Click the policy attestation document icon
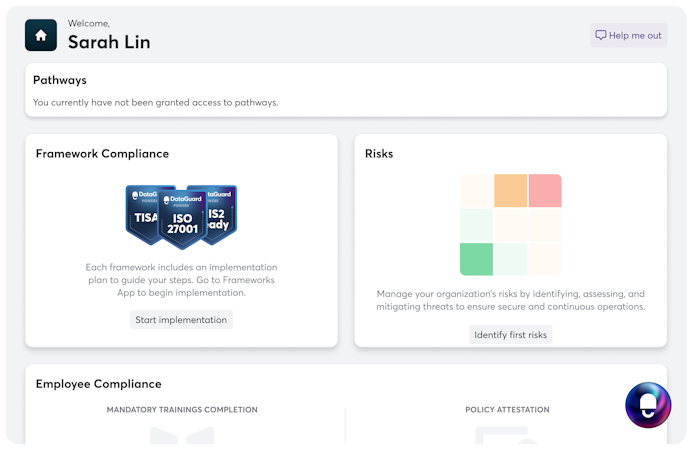This screenshot has height=450, width=692. [507, 437]
